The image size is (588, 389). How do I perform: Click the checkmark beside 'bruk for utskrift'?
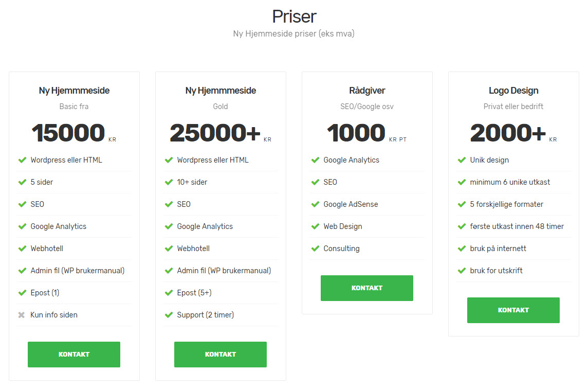pyautogui.click(x=462, y=271)
